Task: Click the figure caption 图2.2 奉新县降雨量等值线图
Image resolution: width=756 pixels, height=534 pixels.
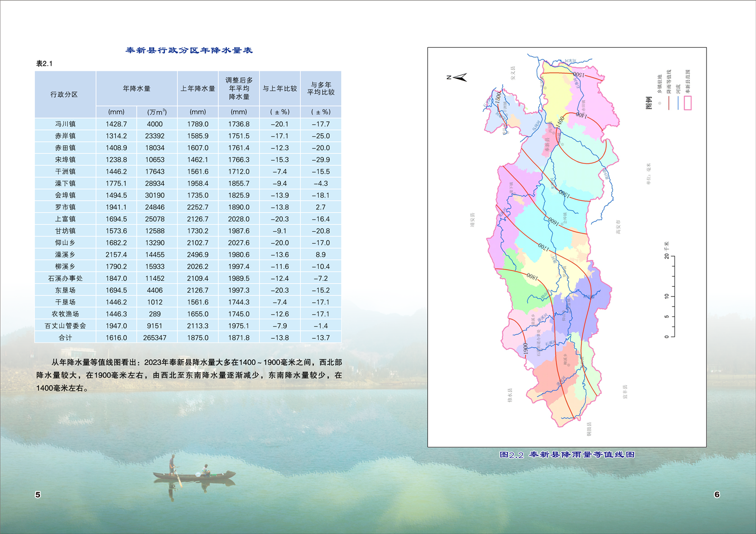Action: 567,455
